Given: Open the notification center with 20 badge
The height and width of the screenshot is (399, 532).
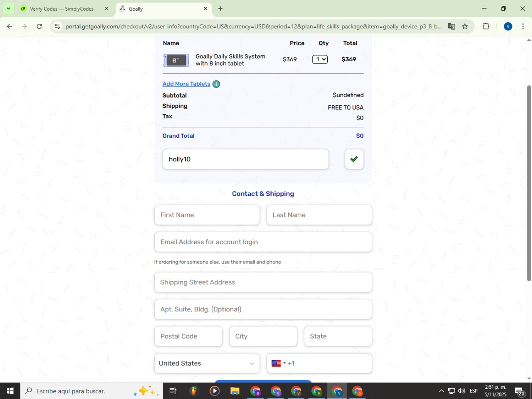Looking at the screenshot, I should pos(520,392).
